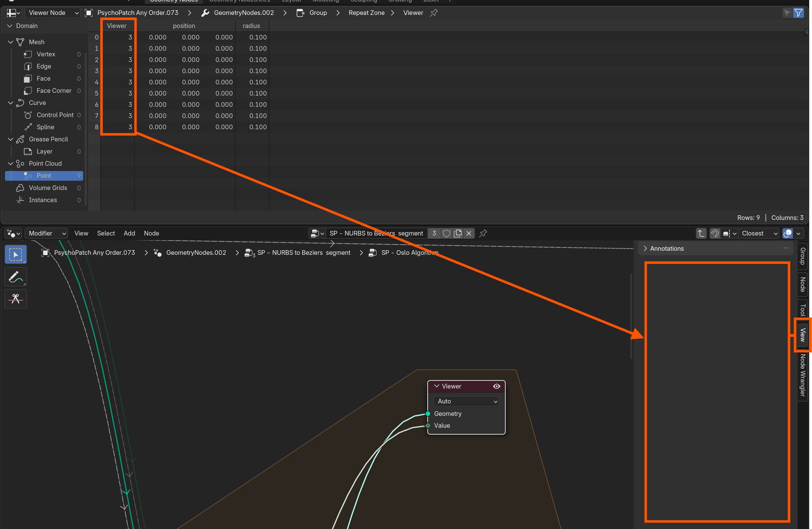
Task: Toggle selected-only display in spreadsheet header
Action: click(x=787, y=13)
